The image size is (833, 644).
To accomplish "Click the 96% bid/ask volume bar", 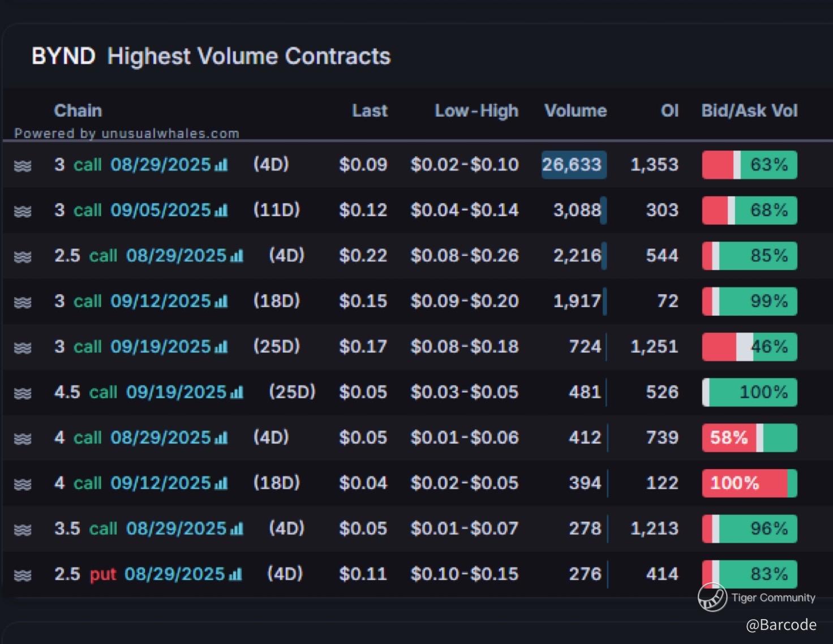I will coord(750,529).
